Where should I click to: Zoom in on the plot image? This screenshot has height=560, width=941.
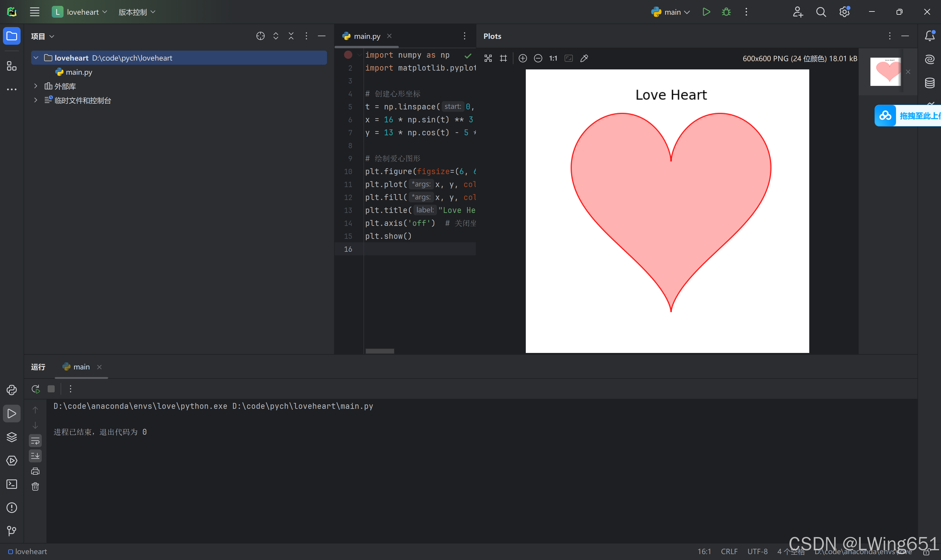(x=523, y=59)
